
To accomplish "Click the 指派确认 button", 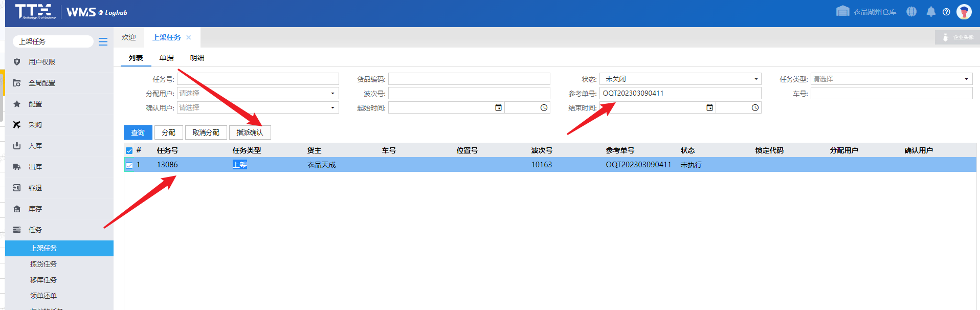I will 250,132.
